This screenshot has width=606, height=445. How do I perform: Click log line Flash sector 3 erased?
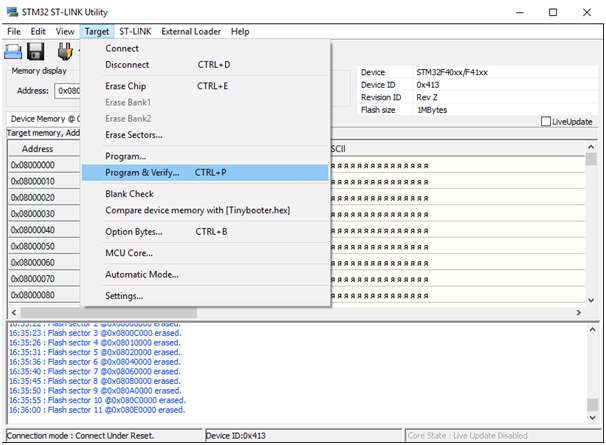[x=95, y=333]
